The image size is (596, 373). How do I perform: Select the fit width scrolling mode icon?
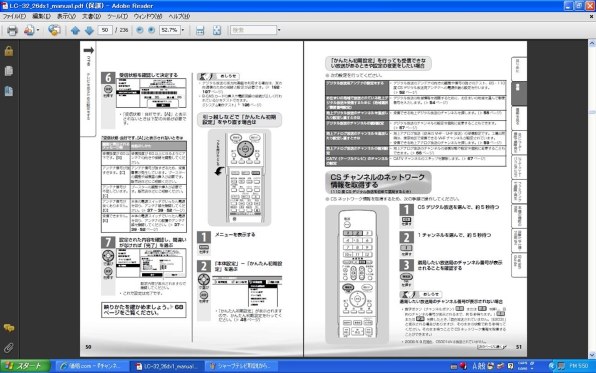tap(200, 30)
